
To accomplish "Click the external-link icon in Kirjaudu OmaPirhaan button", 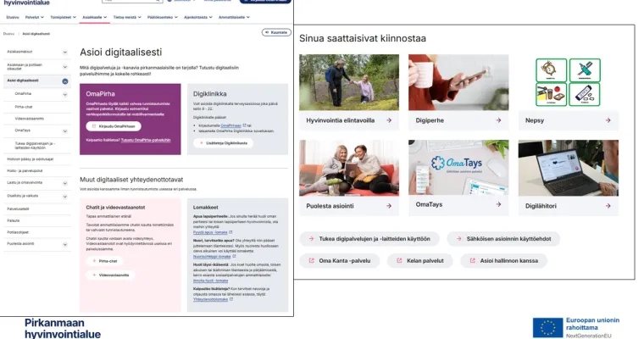I will click(94, 126).
